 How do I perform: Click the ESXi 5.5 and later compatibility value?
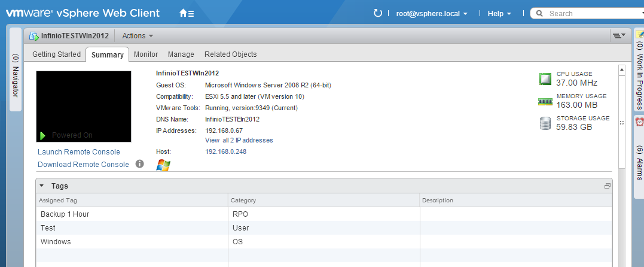pyautogui.click(x=255, y=96)
